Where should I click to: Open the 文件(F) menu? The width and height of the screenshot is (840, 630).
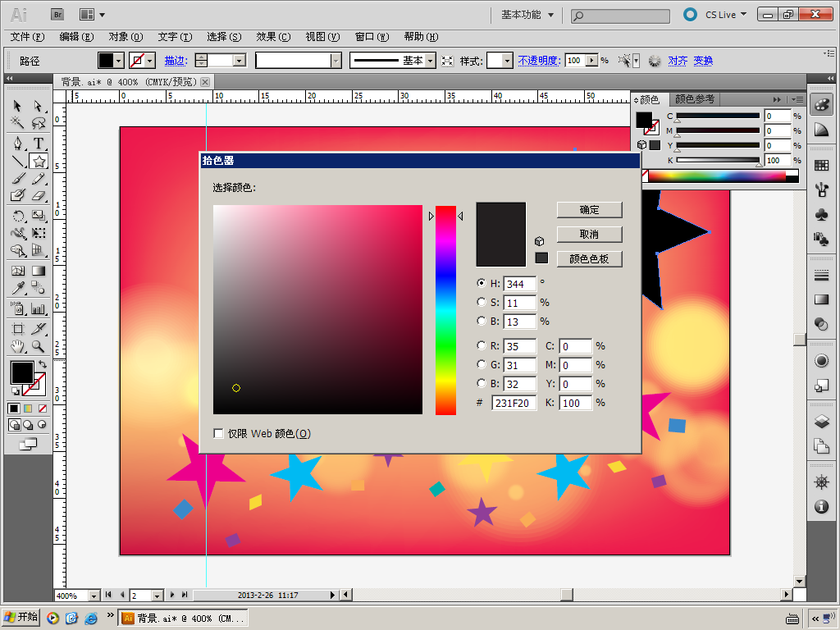point(27,37)
